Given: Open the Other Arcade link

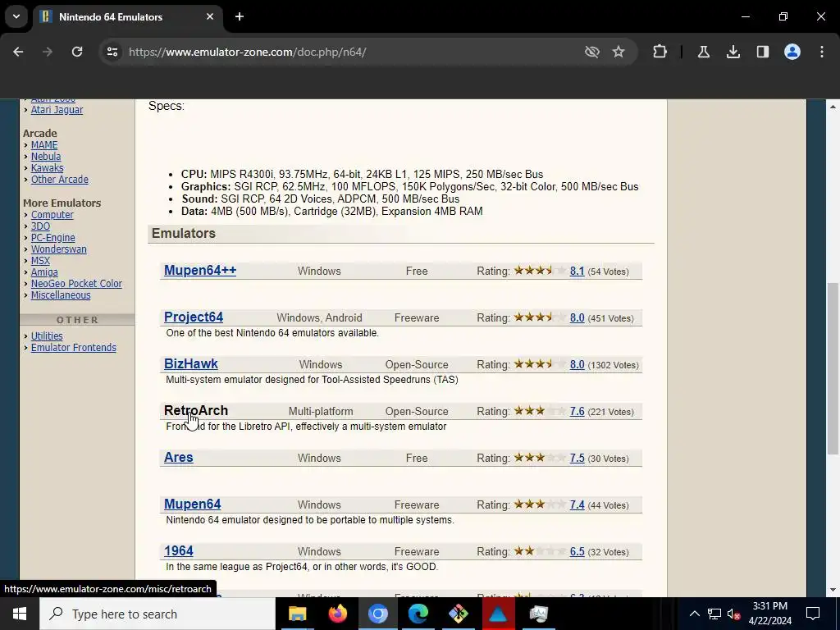Looking at the screenshot, I should coord(59,180).
